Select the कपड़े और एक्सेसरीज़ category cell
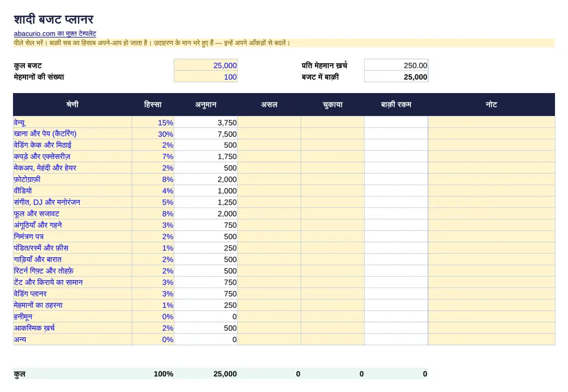Viewport: 568px width, 392px height. (x=73, y=156)
